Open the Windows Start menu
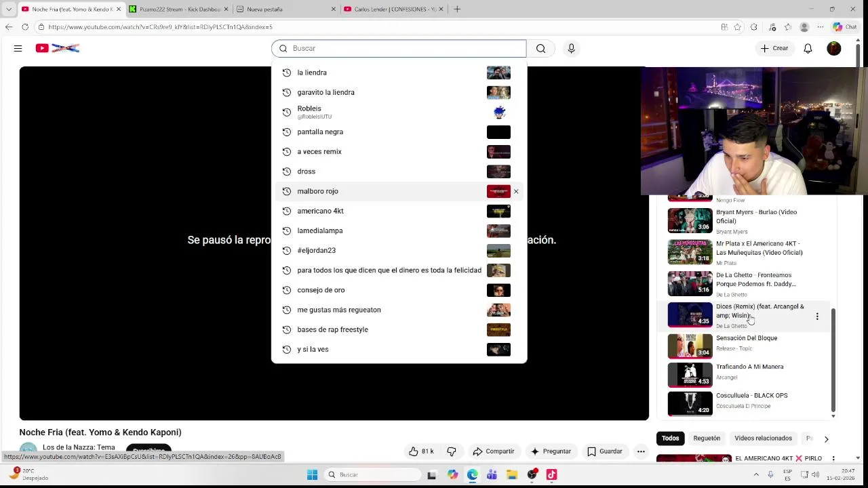The width and height of the screenshot is (868, 488). [x=312, y=474]
